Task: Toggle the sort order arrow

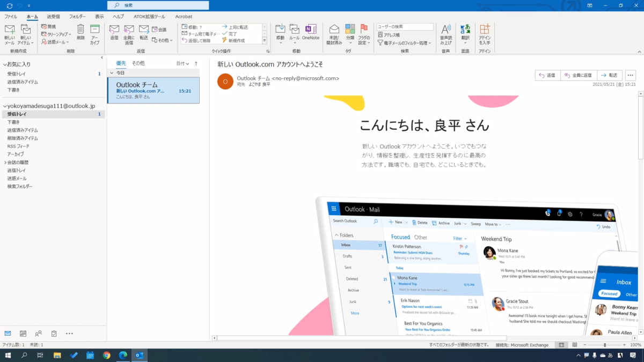Action: [x=196, y=63]
